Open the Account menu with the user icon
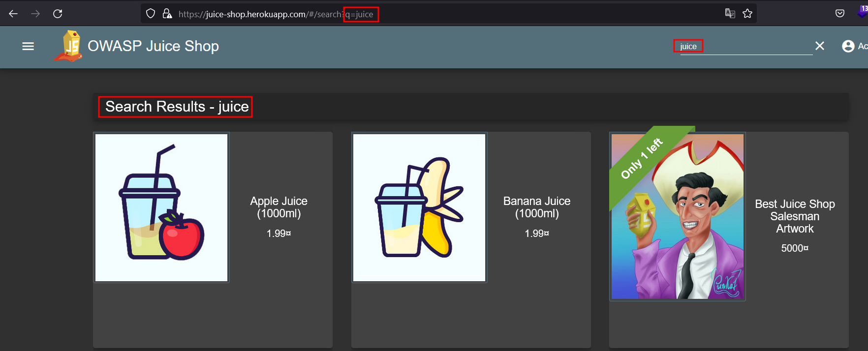868x351 pixels. 848,46
